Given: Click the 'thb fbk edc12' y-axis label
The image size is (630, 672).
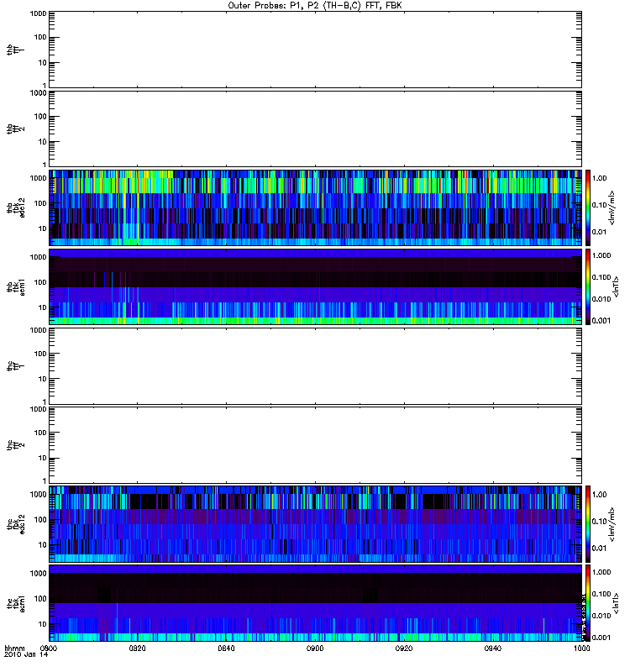Looking at the screenshot, I should 16,207.
